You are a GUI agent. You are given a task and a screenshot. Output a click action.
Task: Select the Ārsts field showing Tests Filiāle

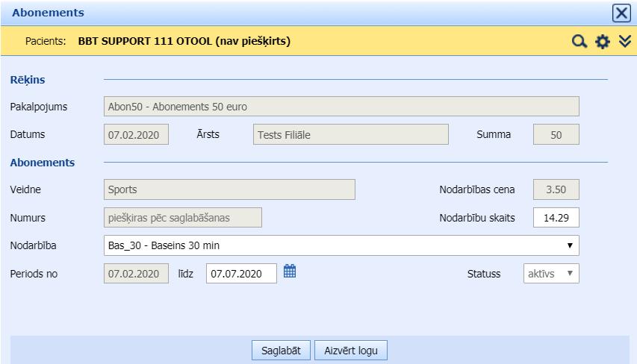350,135
